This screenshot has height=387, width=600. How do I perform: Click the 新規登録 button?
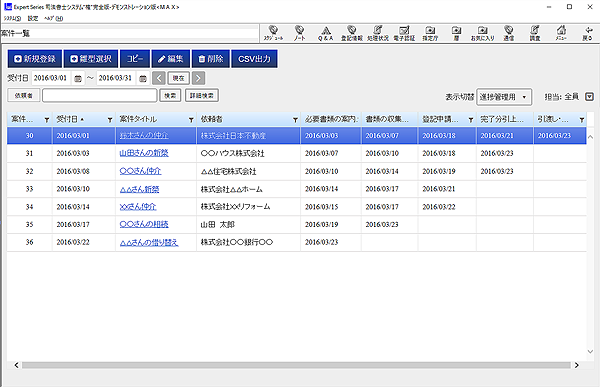point(35,59)
